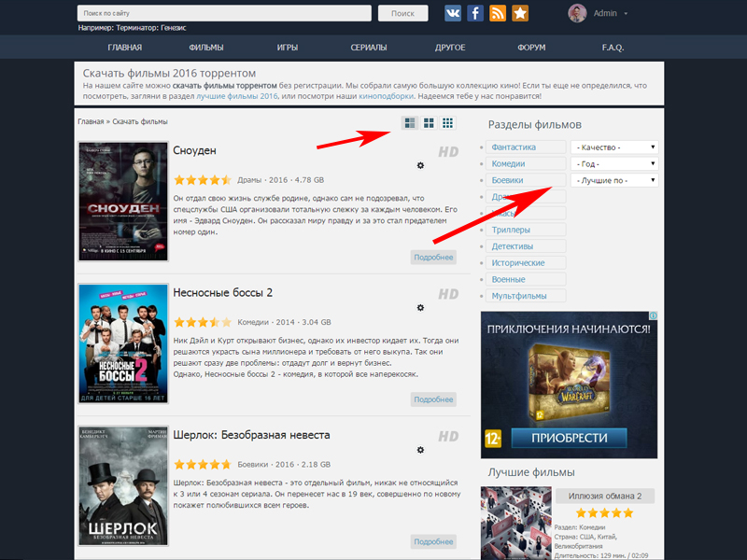Rate Несносные боссы 2 with the stars
This screenshot has height=560, width=747.
pos(203,322)
